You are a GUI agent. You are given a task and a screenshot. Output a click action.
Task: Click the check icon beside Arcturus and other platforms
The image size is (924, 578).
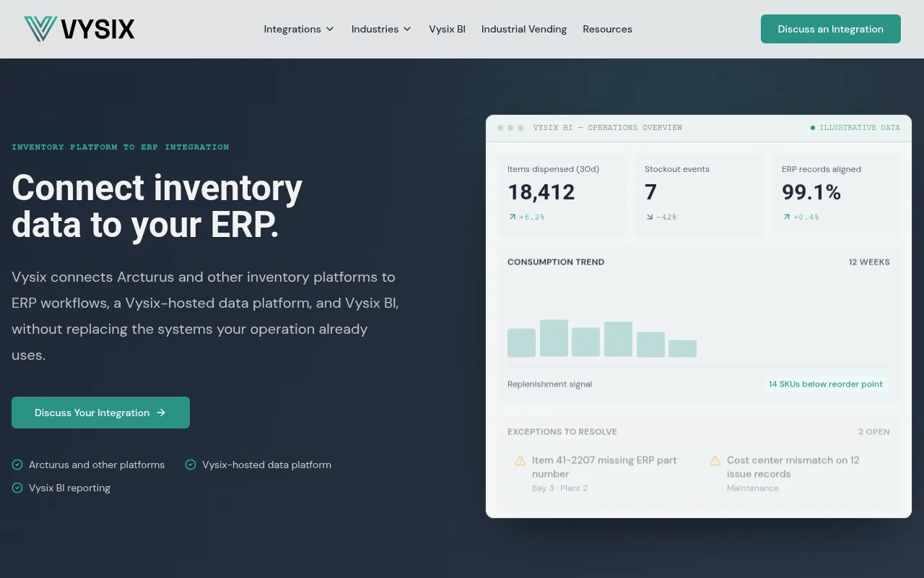17,465
